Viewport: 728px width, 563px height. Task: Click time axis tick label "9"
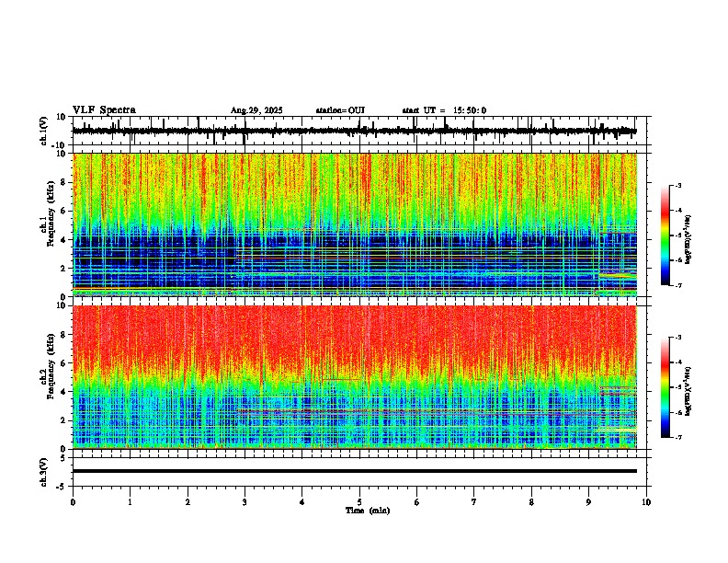tap(588, 502)
